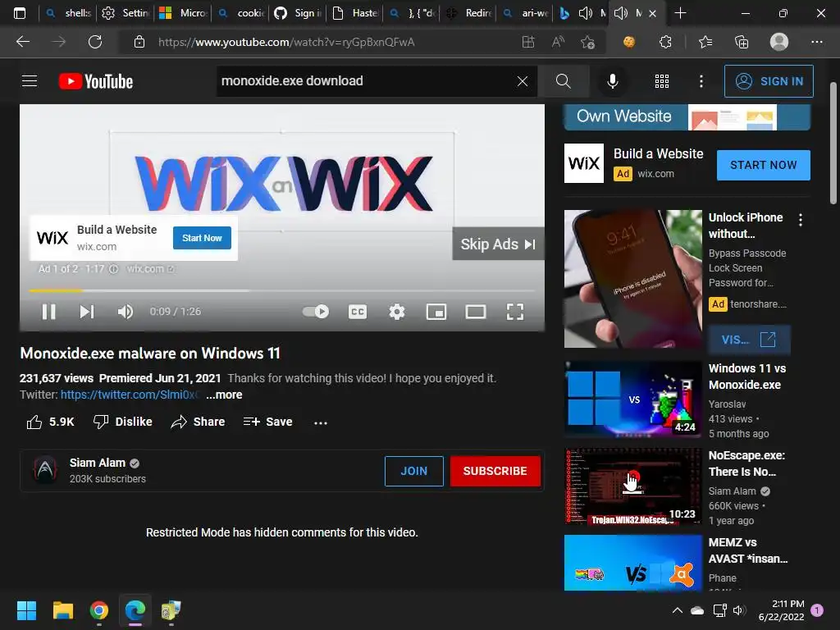Open the YouTube guide hamburger menu

[x=30, y=81]
